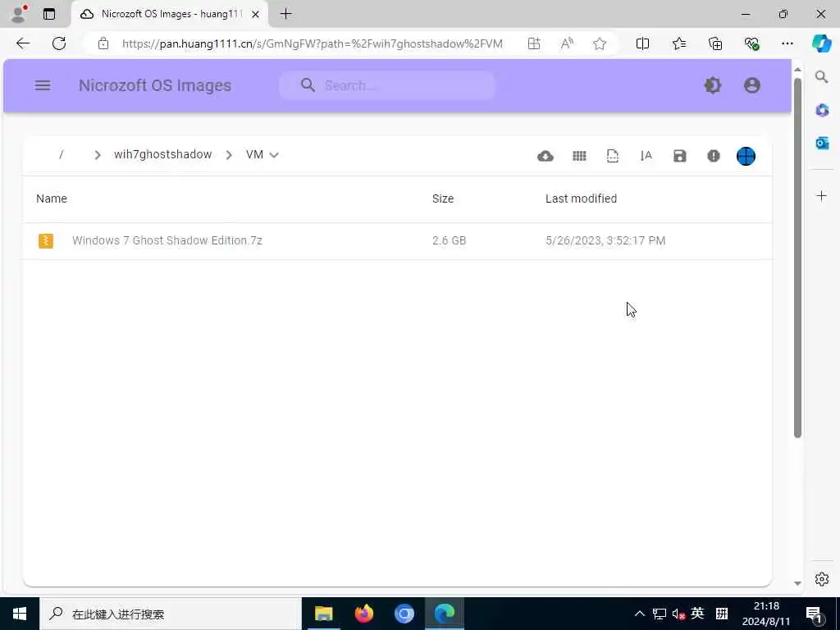Toggle dark mode brightness icon

(x=713, y=85)
